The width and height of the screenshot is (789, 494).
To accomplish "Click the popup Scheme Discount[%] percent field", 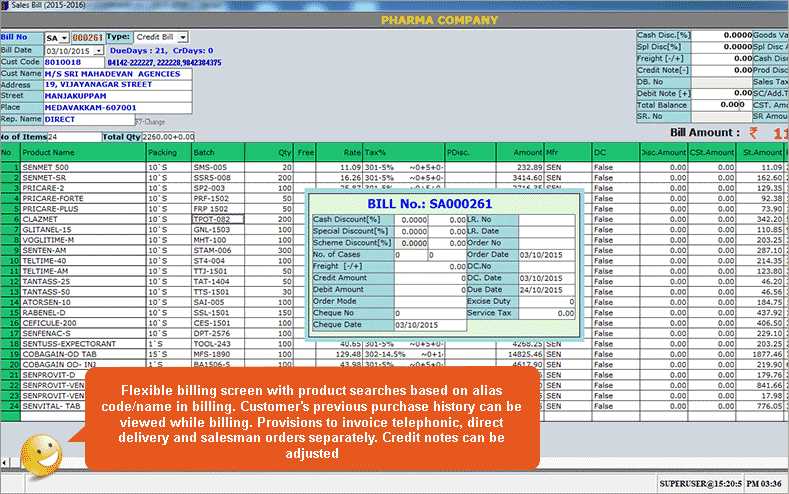I will (x=411, y=243).
